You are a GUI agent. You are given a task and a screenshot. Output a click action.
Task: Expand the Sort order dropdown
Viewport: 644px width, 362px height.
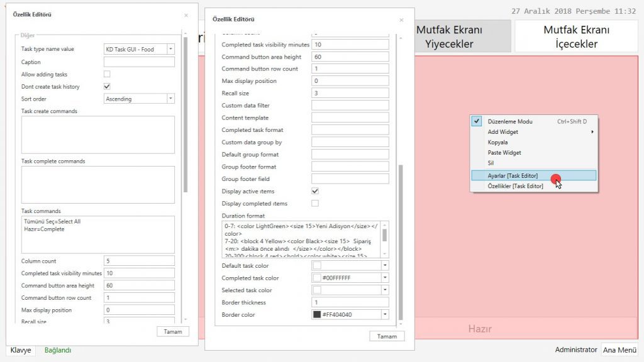tap(170, 99)
